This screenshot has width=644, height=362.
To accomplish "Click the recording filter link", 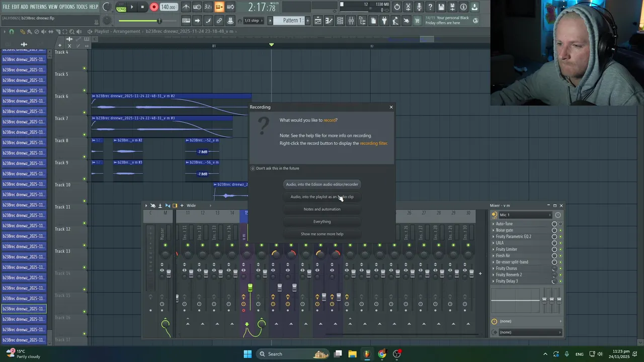I will point(373,143).
